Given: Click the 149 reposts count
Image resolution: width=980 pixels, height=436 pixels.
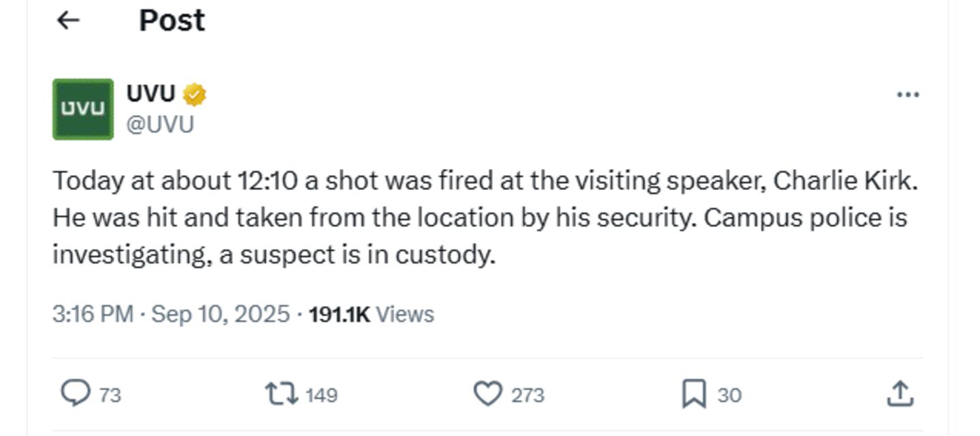Looking at the screenshot, I should (321, 395).
